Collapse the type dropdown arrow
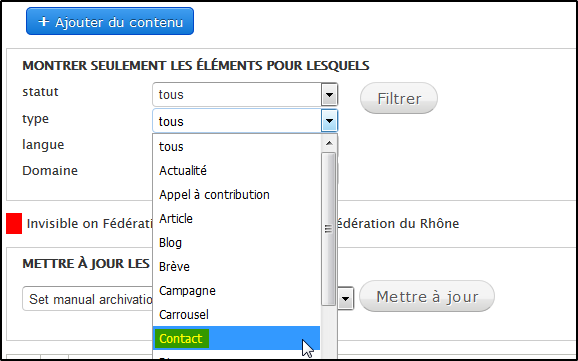 point(329,121)
